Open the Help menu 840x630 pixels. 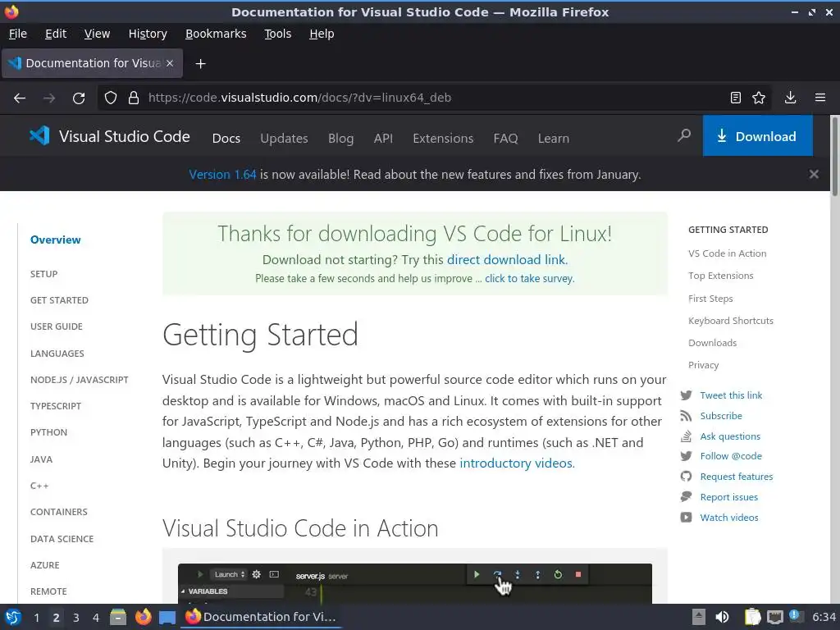tap(322, 34)
